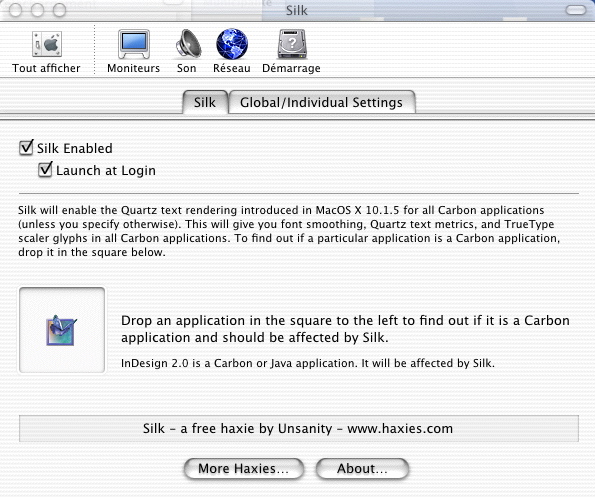Open the Son speaker icon
This screenshot has height=498, width=595.
188,44
